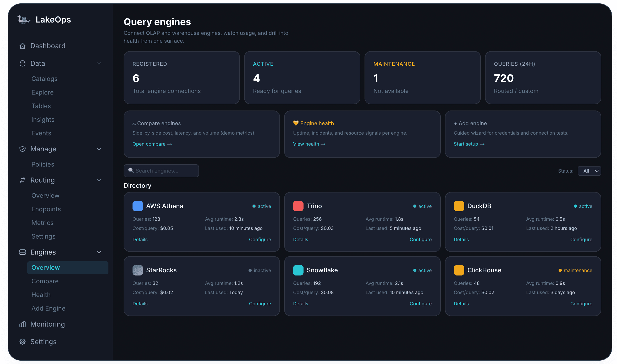Click the Trino red engine icon
The width and height of the screenshot is (617, 364).
point(298,206)
